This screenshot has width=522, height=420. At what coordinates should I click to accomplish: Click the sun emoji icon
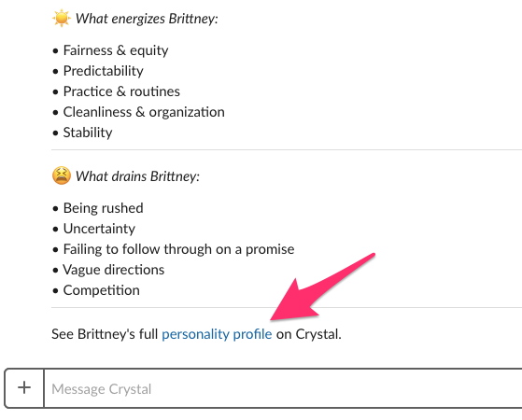62,19
